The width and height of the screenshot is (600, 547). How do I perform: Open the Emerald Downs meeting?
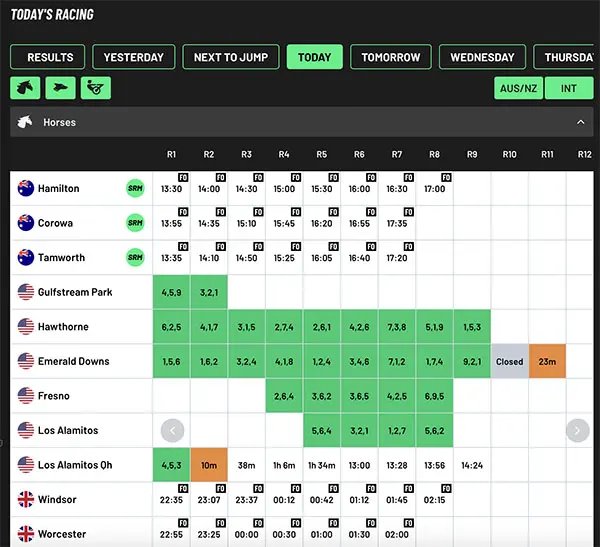pos(73,361)
